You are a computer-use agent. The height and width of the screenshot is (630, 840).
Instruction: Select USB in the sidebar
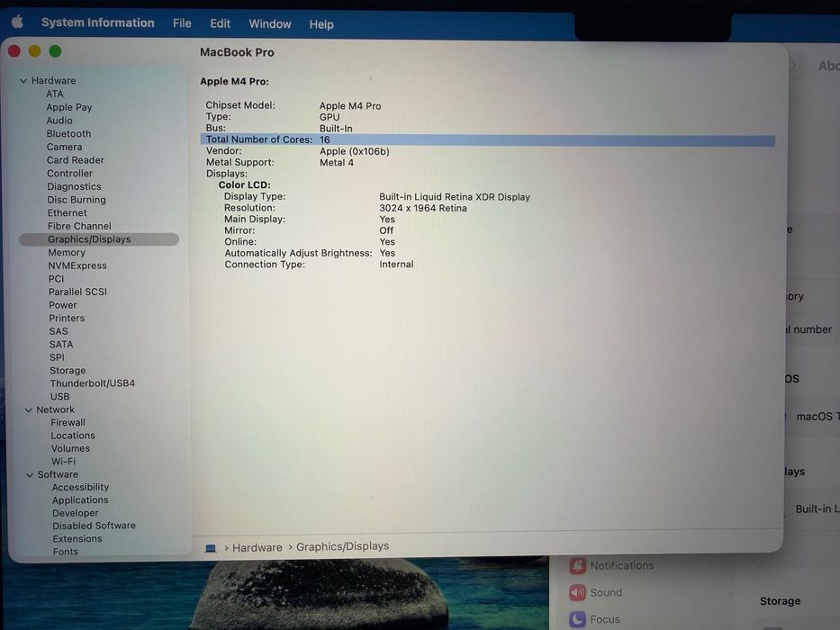click(59, 396)
